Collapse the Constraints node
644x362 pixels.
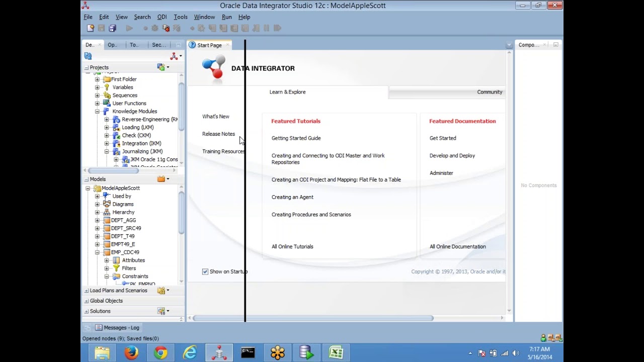pyautogui.click(x=107, y=277)
